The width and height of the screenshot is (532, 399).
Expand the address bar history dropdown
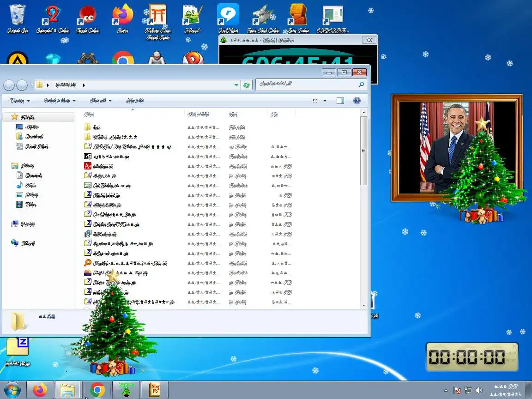point(236,85)
